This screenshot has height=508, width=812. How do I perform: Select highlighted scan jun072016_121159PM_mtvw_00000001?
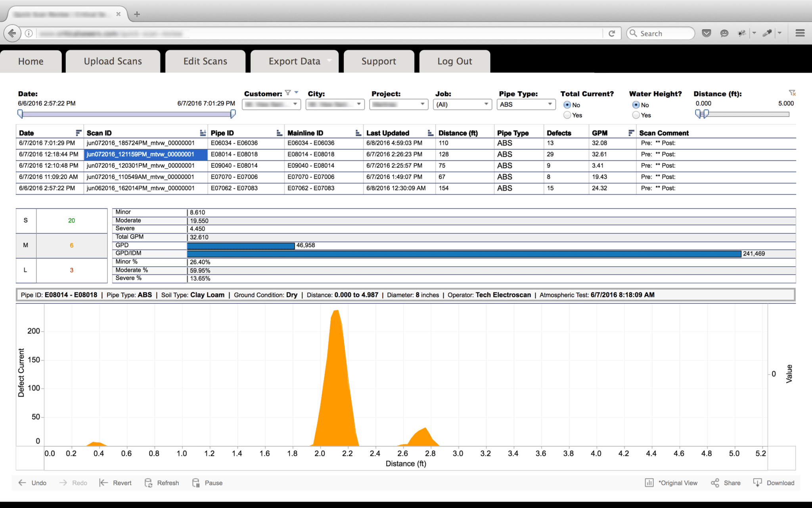point(146,154)
